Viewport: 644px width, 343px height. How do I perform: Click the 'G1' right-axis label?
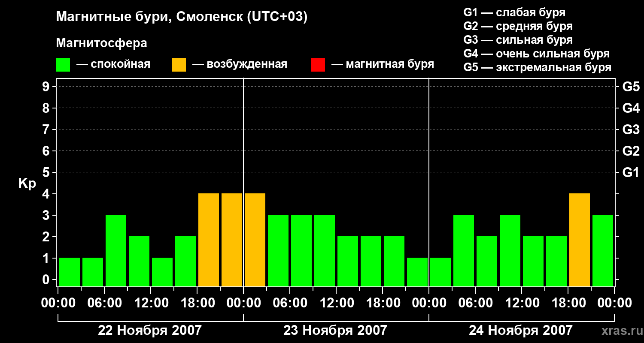click(631, 172)
